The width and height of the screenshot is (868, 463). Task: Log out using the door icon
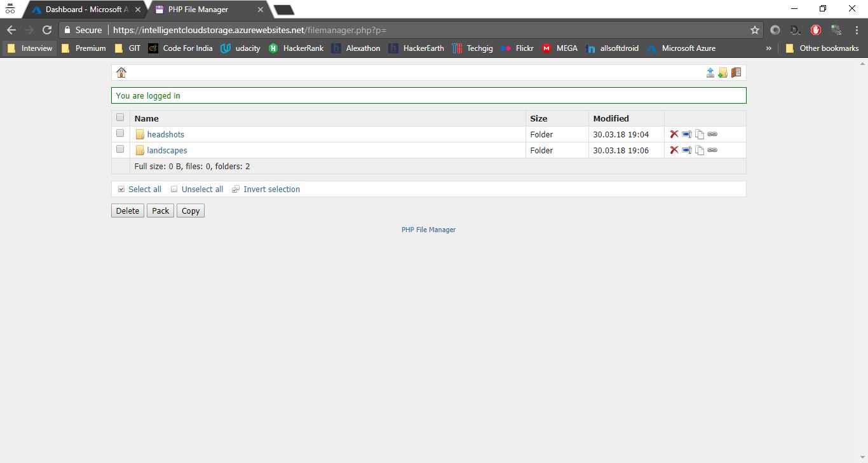[736, 73]
